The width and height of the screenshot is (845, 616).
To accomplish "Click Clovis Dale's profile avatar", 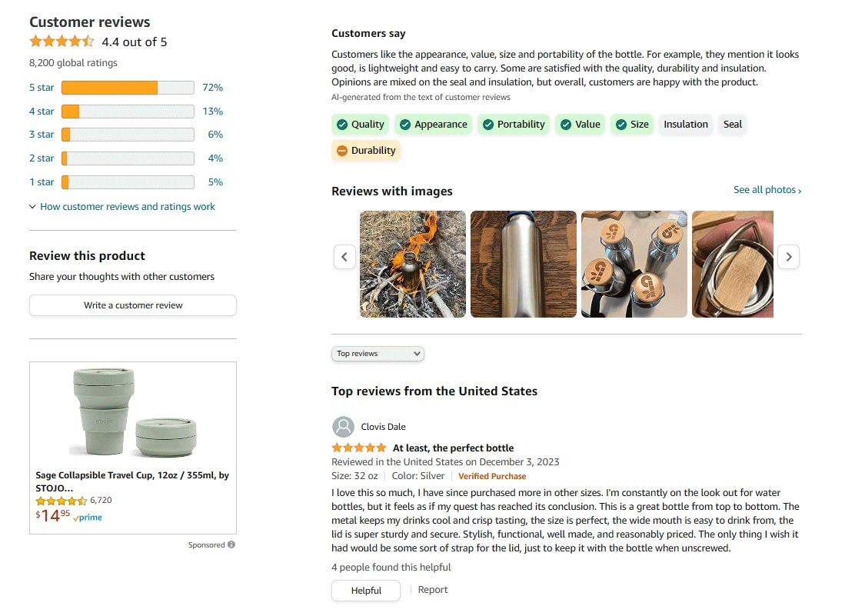I will point(343,427).
